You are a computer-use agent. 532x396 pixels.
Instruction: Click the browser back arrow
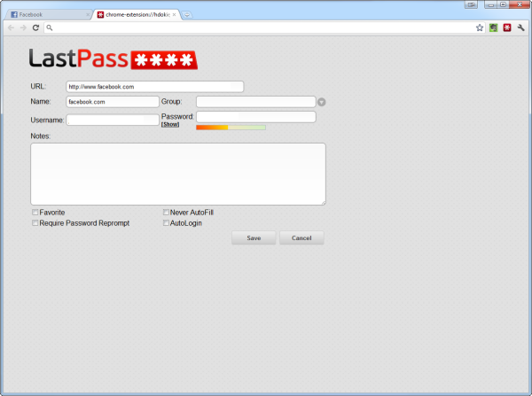(x=11, y=27)
